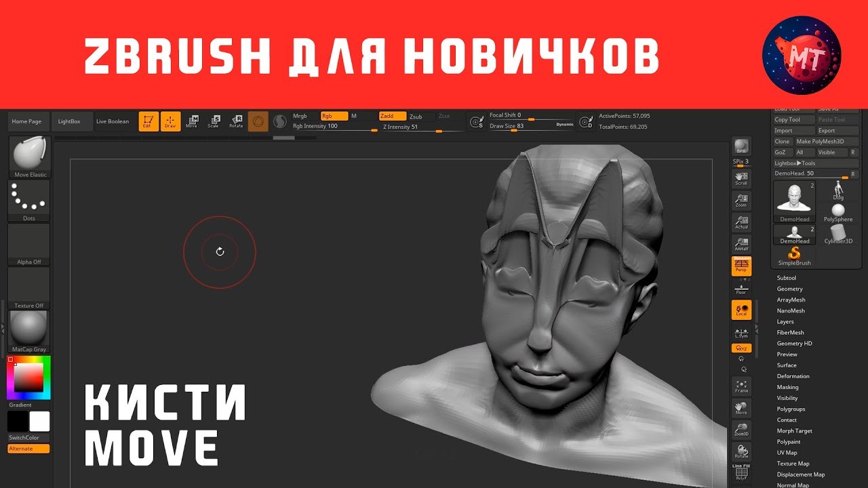The image size is (868, 488).
Task: Expand the Polygroups section
Action: pos(790,409)
